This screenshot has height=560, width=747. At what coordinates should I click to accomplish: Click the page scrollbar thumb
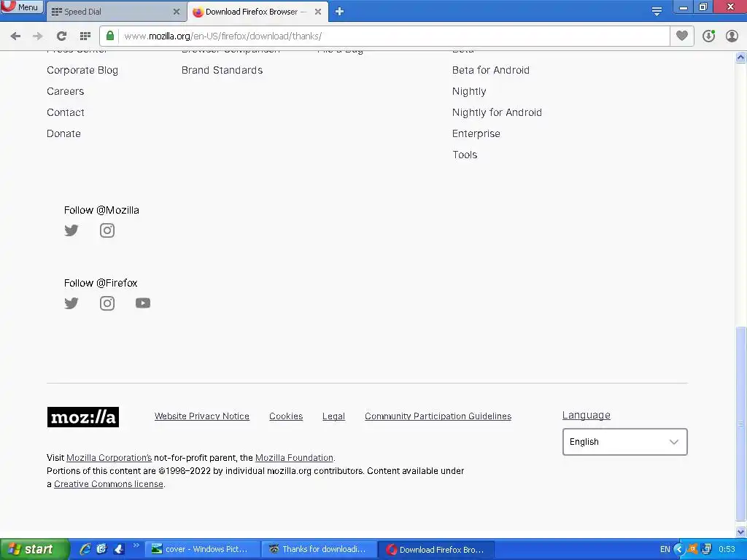click(740, 423)
